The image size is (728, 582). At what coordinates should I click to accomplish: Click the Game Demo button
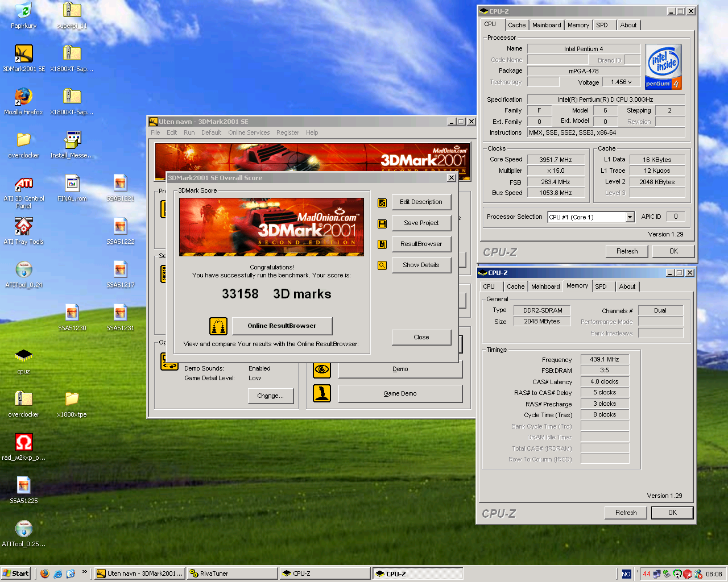point(400,393)
